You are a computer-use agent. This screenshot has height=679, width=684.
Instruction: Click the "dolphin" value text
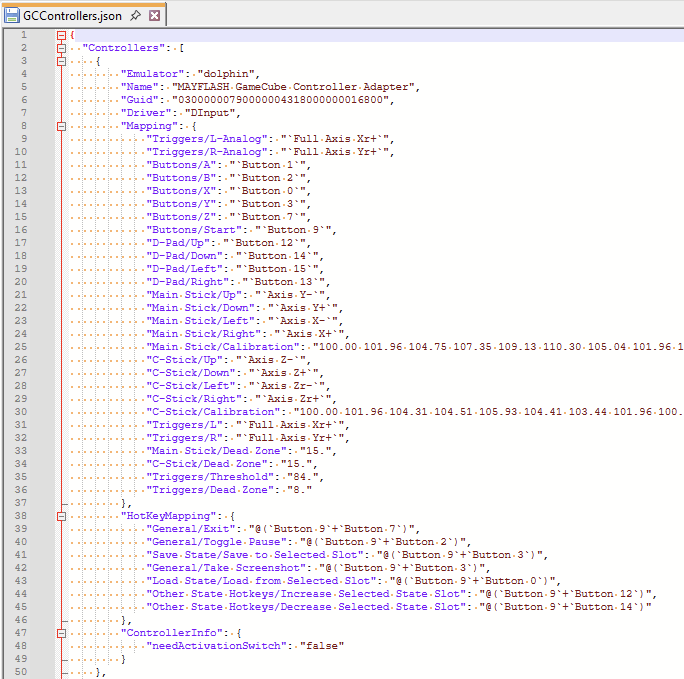coord(229,74)
